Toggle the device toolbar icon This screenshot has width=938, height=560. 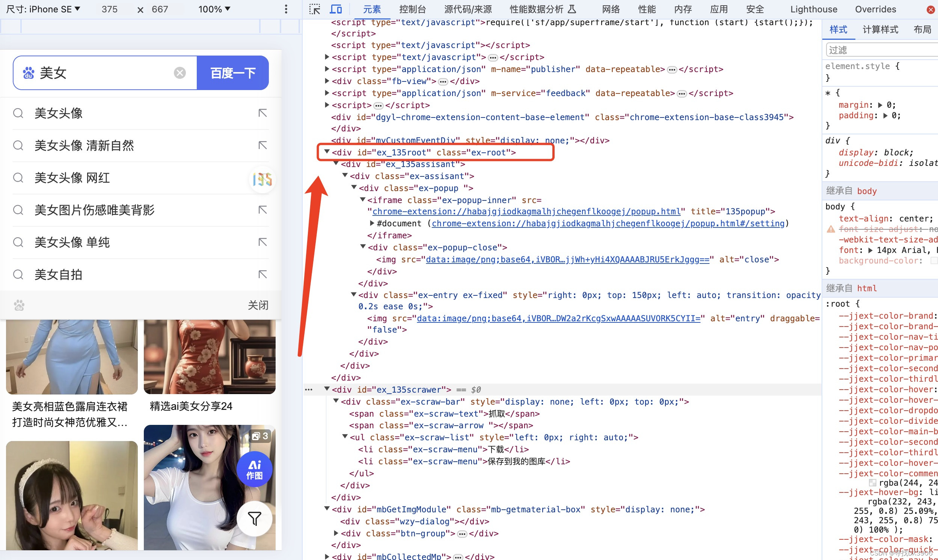336,9
